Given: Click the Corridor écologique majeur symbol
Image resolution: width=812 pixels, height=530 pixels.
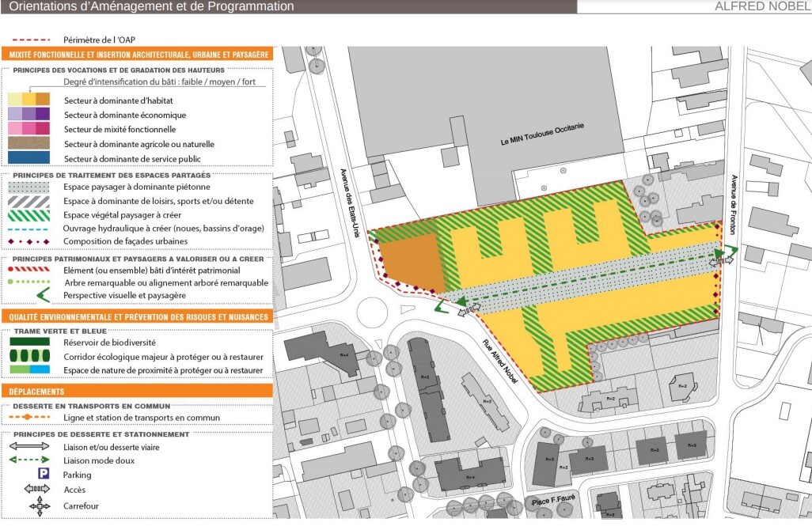Looking at the screenshot, I should (x=29, y=356).
